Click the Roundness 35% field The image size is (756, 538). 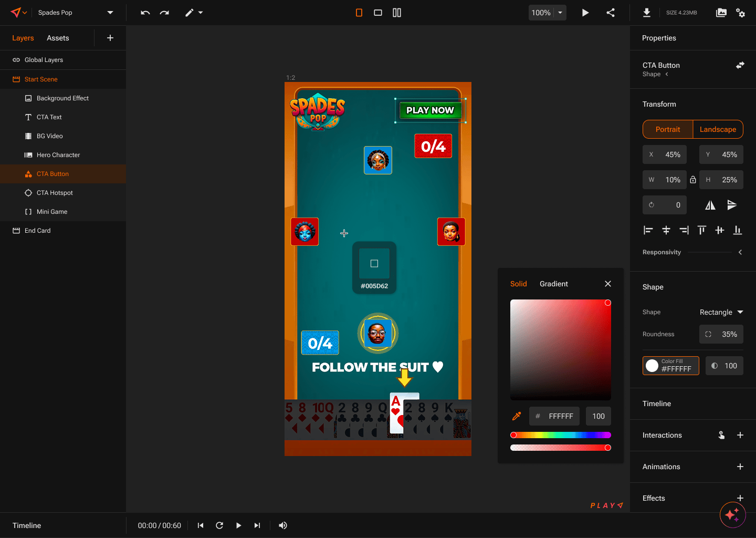click(721, 334)
